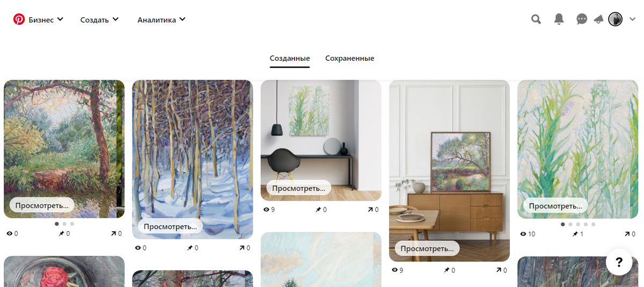Expand the Бизнес dropdown menu

click(x=46, y=20)
